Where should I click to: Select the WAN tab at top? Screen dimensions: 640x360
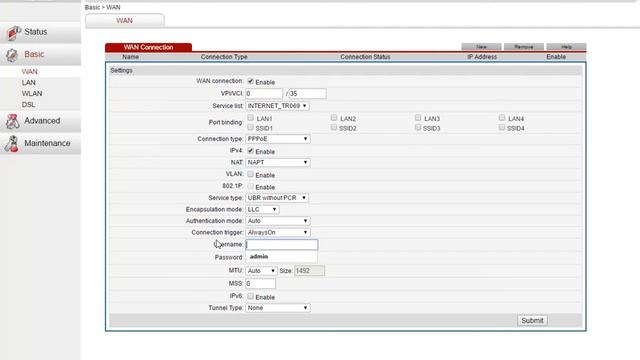[124, 20]
